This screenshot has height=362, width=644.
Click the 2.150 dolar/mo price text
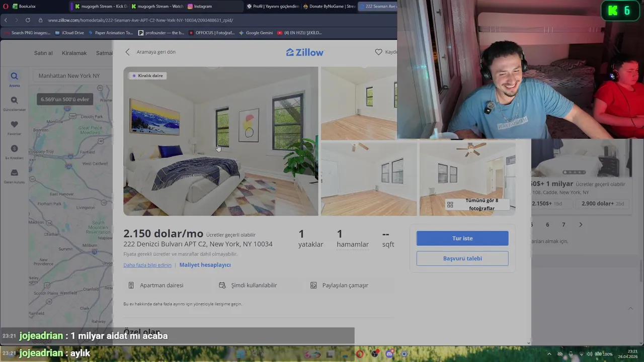[x=164, y=234]
